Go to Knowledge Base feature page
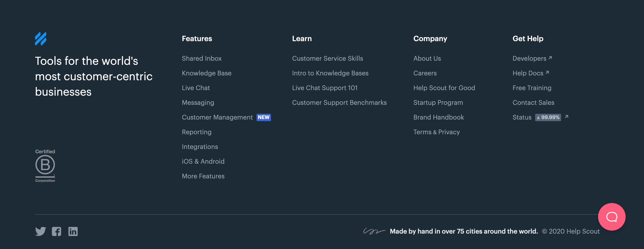 (207, 73)
